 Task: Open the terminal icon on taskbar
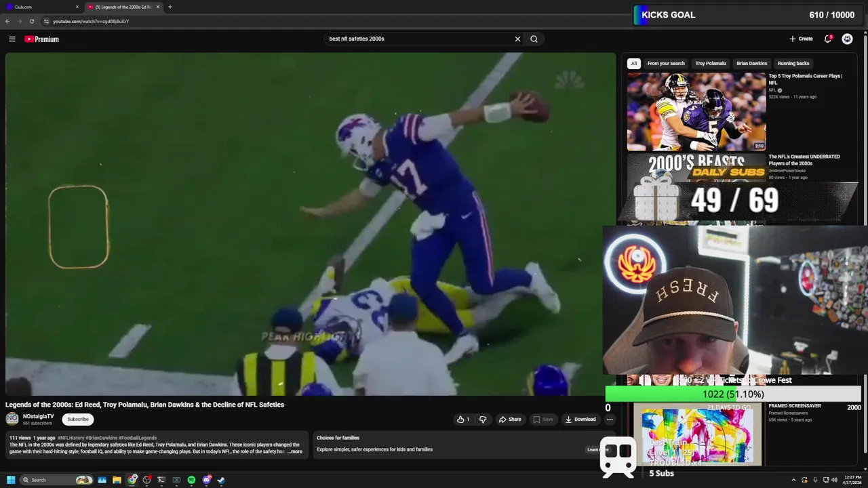161,480
